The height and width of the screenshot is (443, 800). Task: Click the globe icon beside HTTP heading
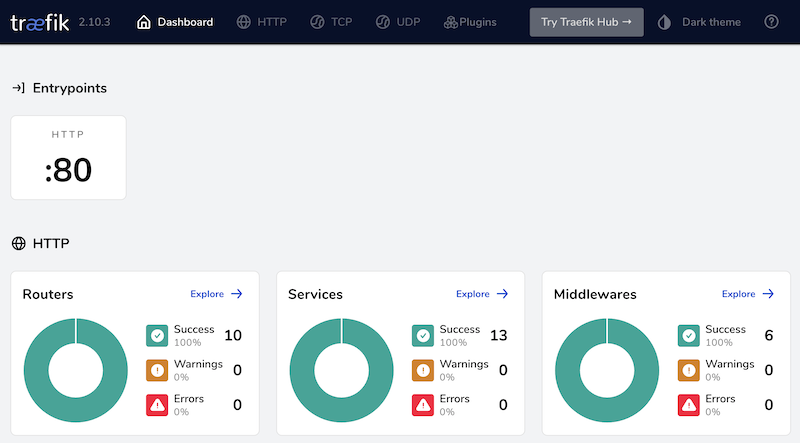[18, 243]
